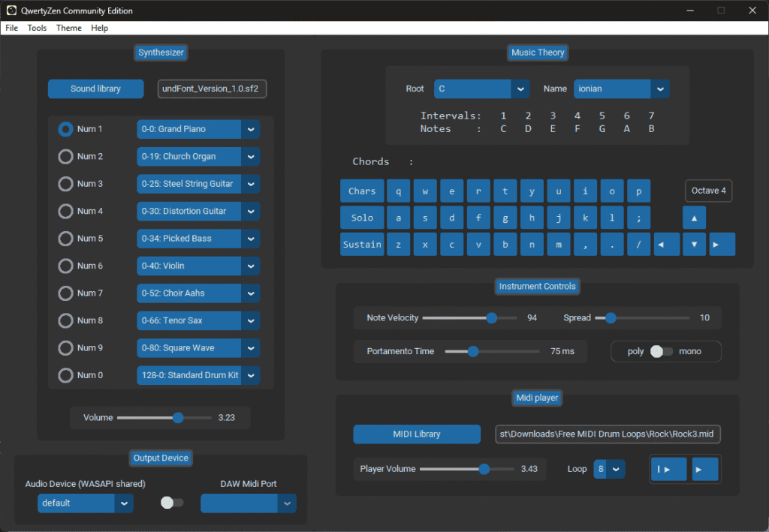Image resolution: width=769 pixels, height=532 pixels.
Task: Click the Note Velocity slider handle
Action: (x=492, y=318)
